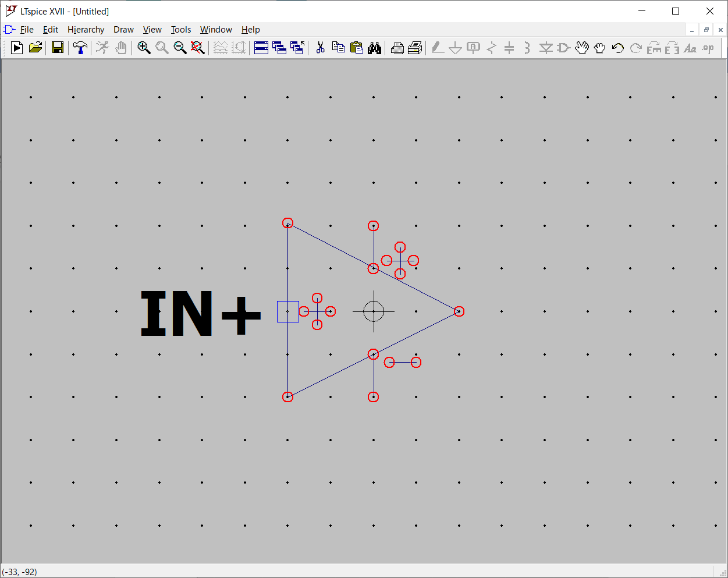Screen dimensions: 728x578
Task: Open the Help menu
Action: (250, 30)
